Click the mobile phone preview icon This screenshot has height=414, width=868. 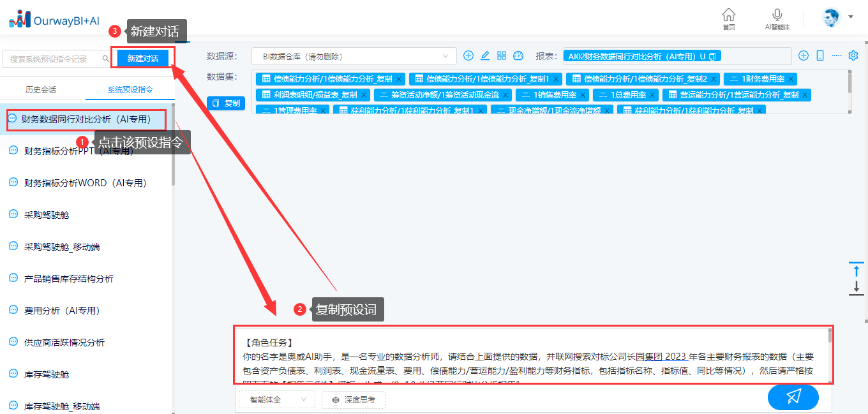click(820, 55)
